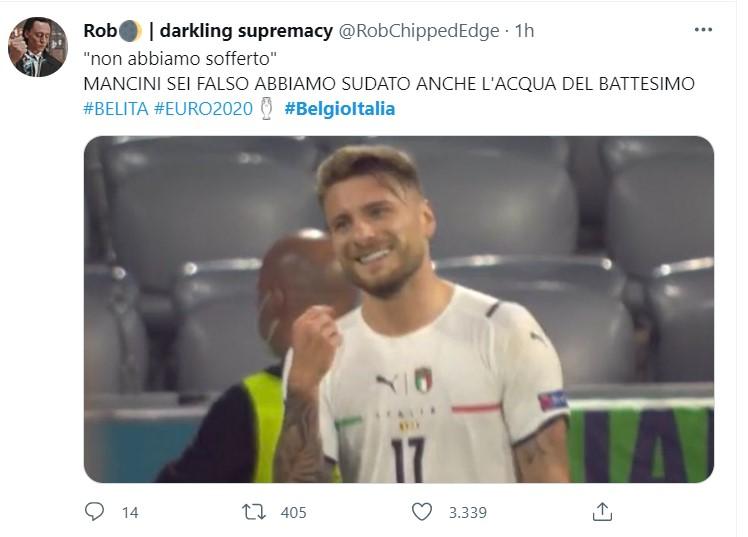Select the tweet text about Mancini
The image size is (748, 537).
[389, 83]
